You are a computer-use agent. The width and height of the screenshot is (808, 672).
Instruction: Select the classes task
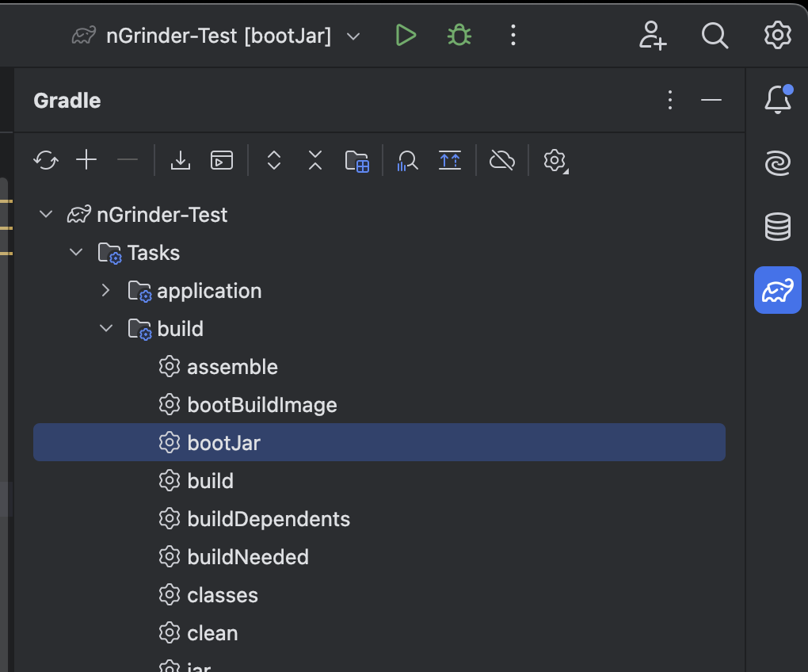222,595
